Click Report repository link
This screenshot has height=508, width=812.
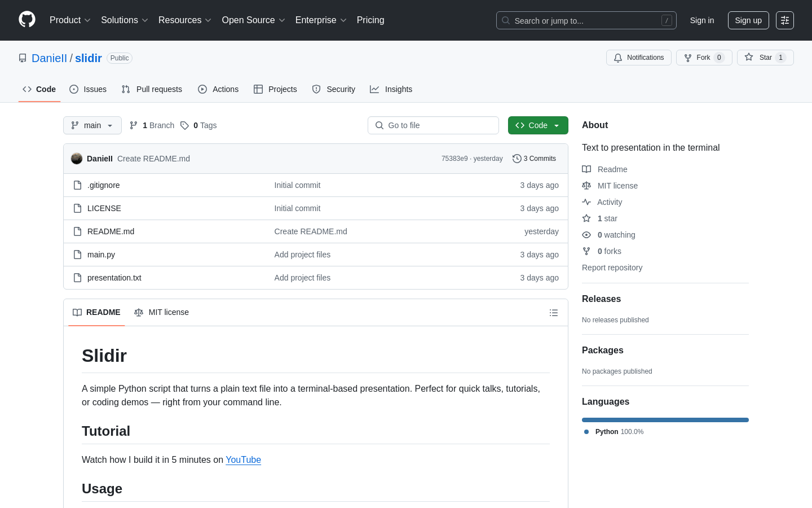tap(612, 268)
